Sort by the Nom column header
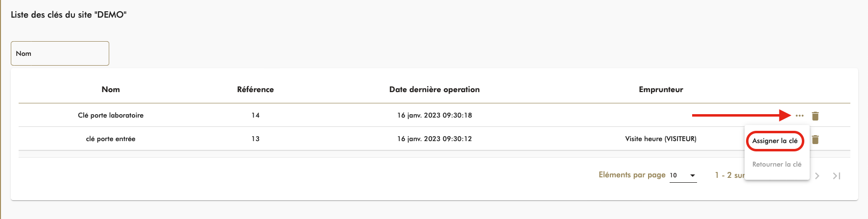Screen dimensions: 868x219 (111, 90)
